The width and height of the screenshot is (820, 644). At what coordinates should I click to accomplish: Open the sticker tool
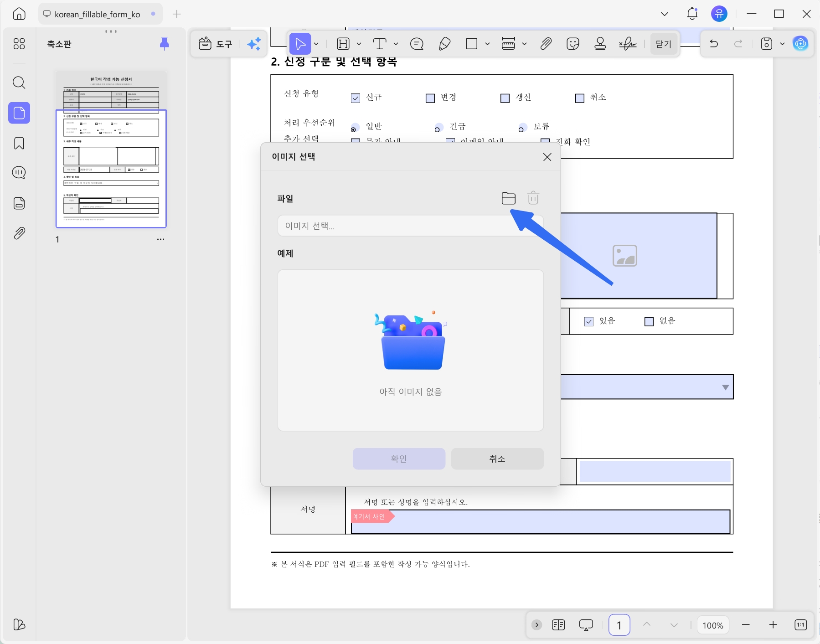point(573,44)
